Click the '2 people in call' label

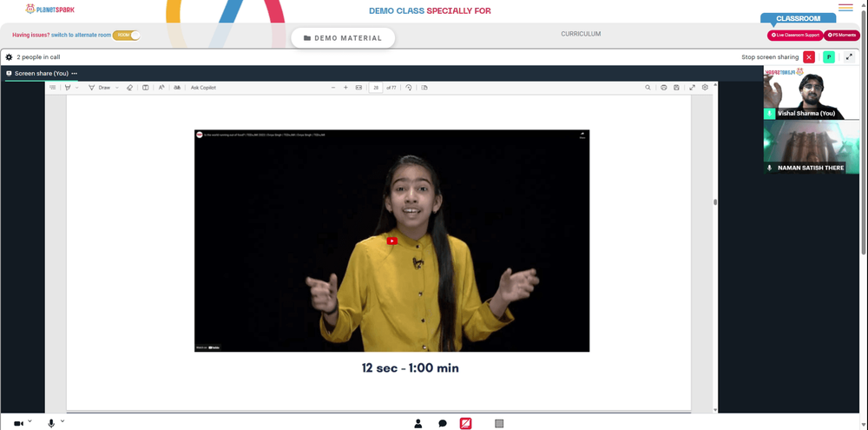click(x=38, y=57)
